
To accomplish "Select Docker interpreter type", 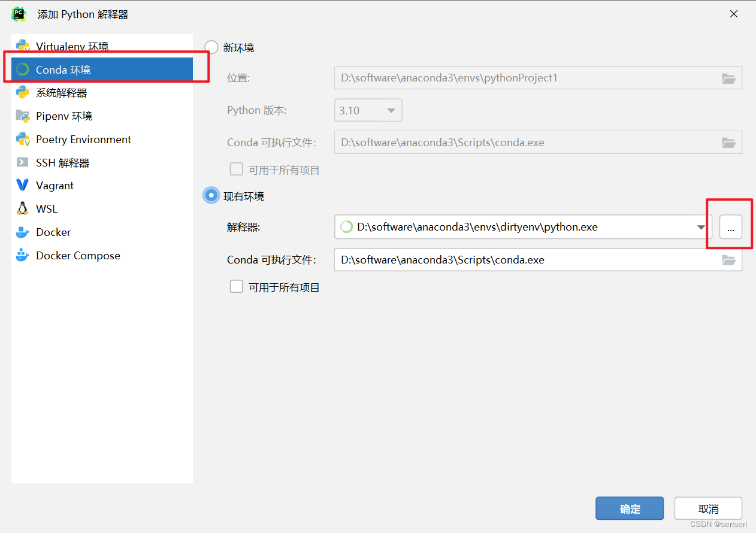I will 102,232.
